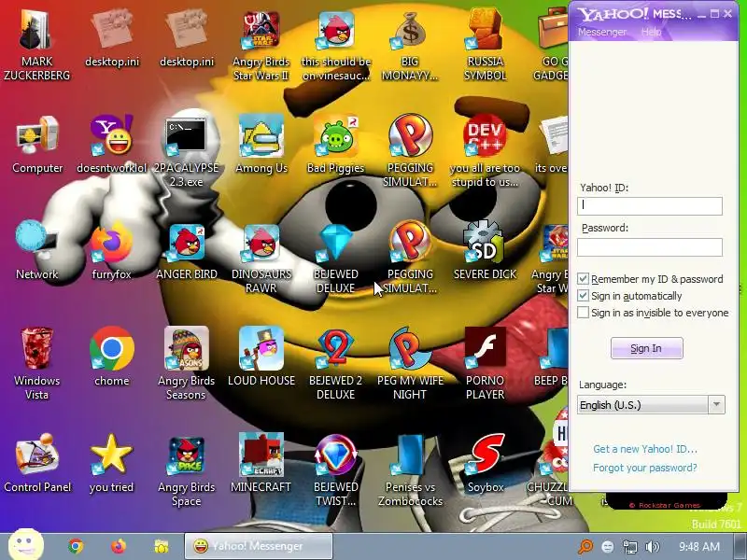Open the Help menu in Yahoo Messenger
The image size is (747, 560).
click(651, 32)
